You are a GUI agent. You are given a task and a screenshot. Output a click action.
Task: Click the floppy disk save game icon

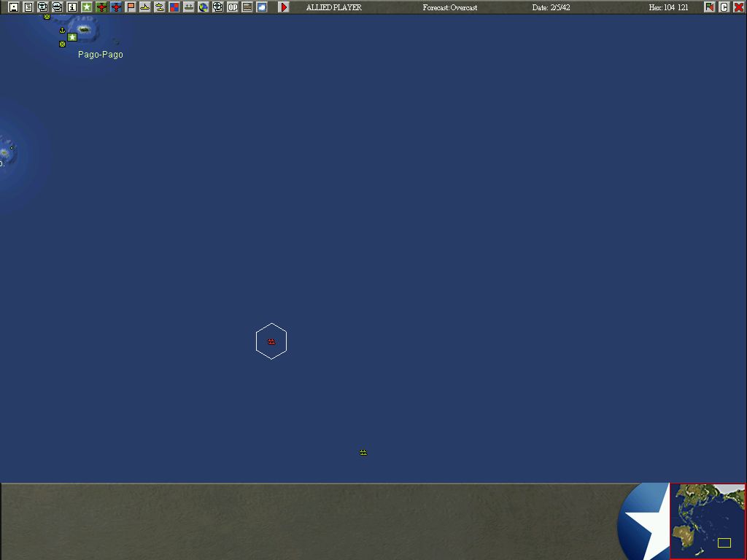14,7
